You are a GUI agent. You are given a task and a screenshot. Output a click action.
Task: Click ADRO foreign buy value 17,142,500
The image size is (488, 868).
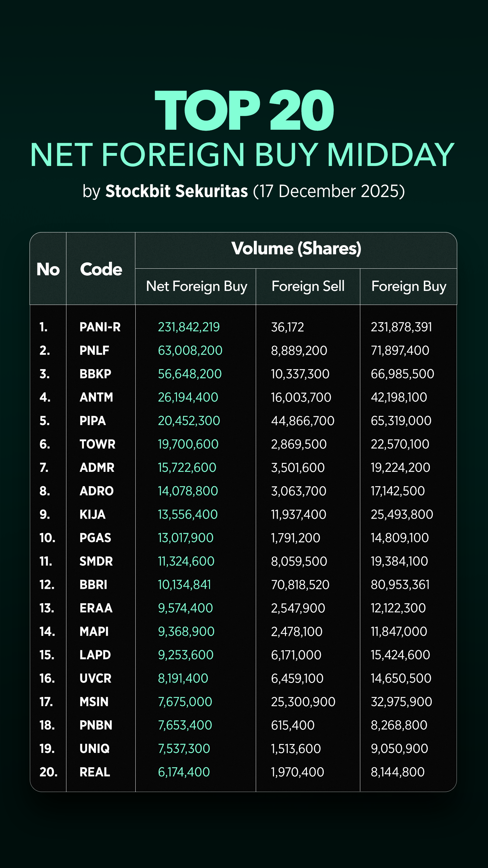[398, 491]
